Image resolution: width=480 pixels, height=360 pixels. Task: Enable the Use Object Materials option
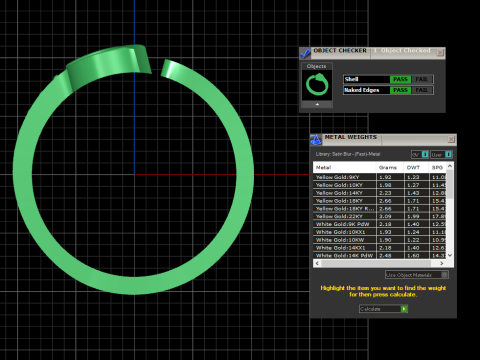[417, 275]
